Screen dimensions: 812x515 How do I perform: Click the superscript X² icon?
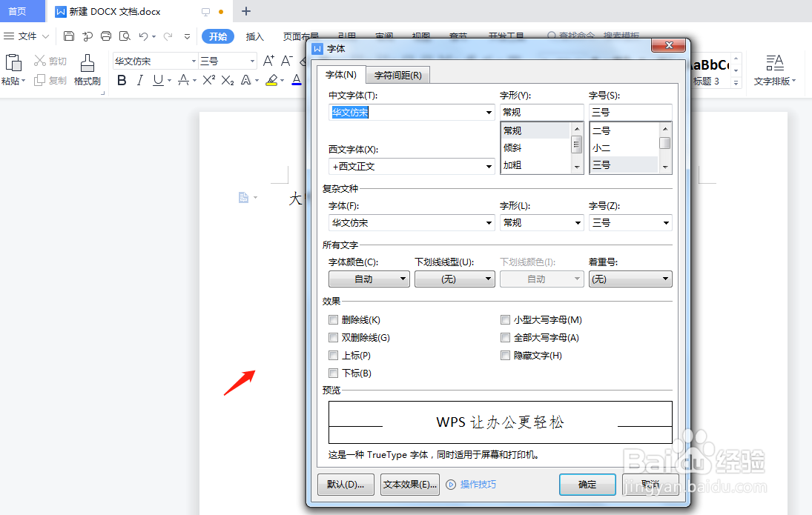pos(208,80)
